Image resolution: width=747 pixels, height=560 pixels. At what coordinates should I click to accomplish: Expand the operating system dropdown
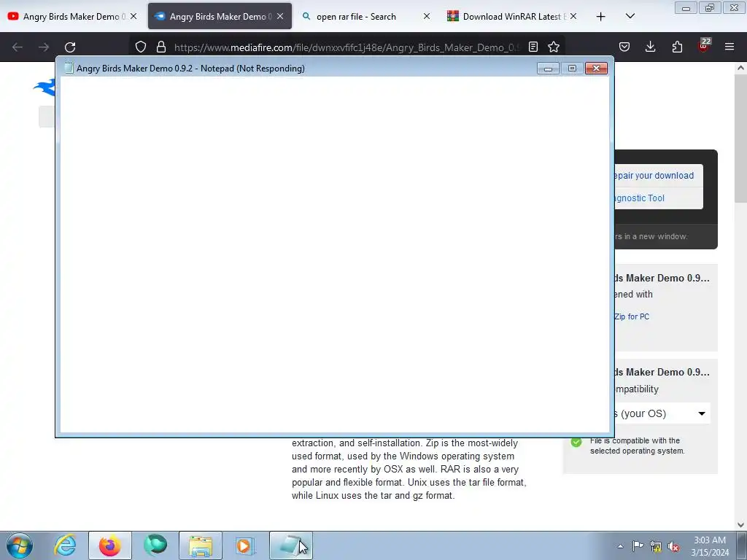(x=661, y=413)
